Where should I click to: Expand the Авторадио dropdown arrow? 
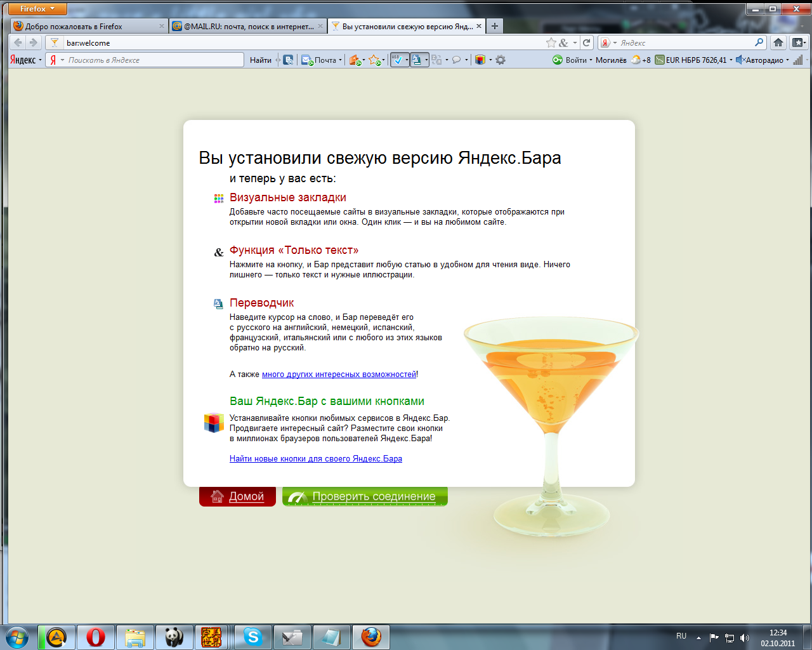(x=787, y=60)
